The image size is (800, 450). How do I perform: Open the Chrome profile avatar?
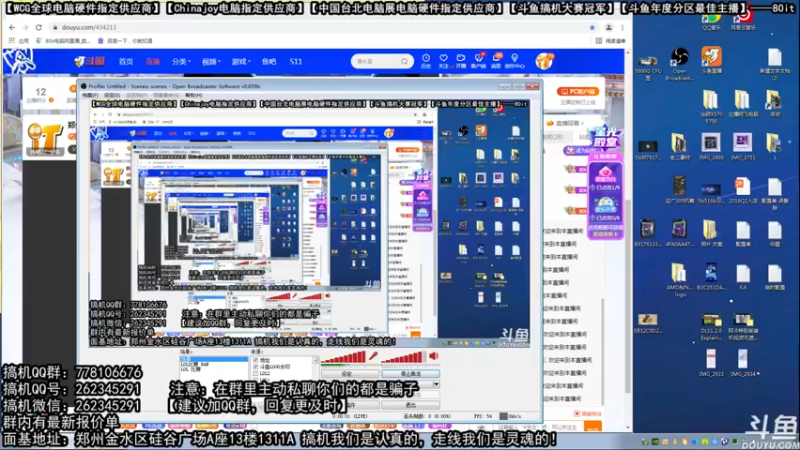point(609,28)
